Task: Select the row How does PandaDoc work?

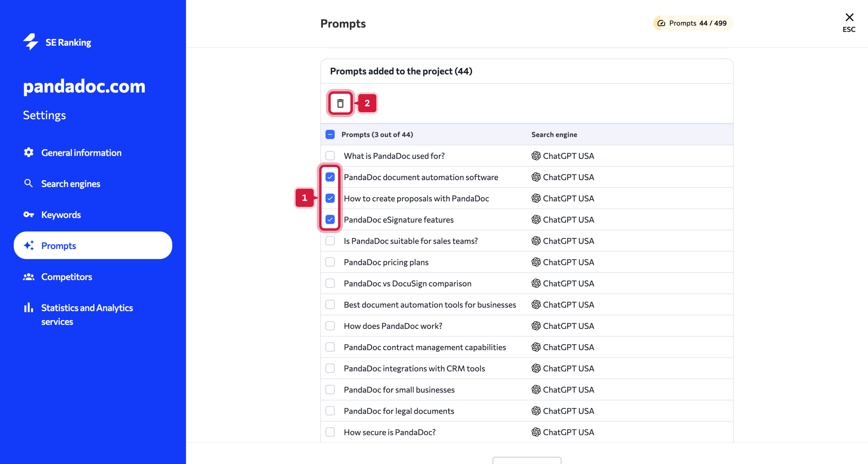Action: (393, 326)
